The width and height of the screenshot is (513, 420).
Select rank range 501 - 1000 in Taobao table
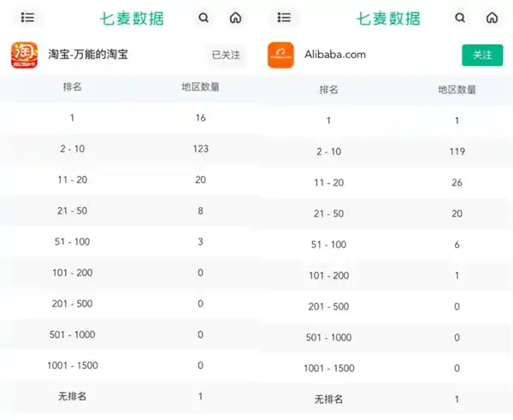click(73, 334)
